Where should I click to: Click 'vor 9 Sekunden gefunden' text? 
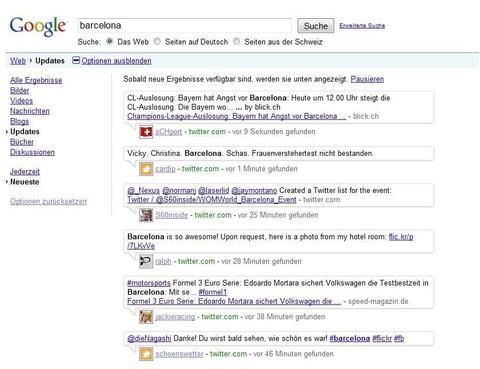(x=274, y=132)
